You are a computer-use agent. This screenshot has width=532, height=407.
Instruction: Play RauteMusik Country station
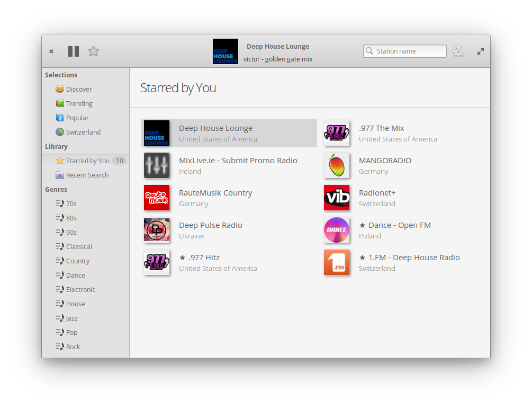[229, 198]
